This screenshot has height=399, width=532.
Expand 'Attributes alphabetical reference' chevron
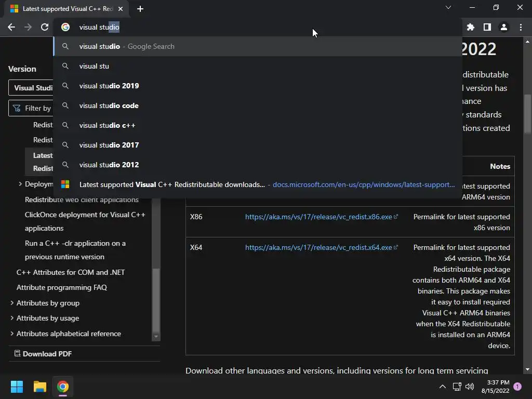click(x=12, y=334)
